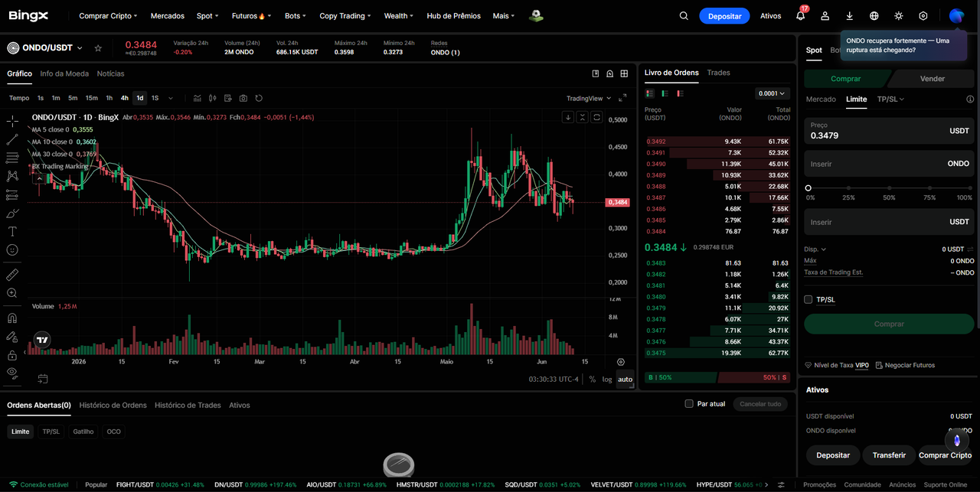Image resolution: width=980 pixels, height=492 pixels.
Task: Select the trend line drawing tool
Action: click(x=12, y=139)
